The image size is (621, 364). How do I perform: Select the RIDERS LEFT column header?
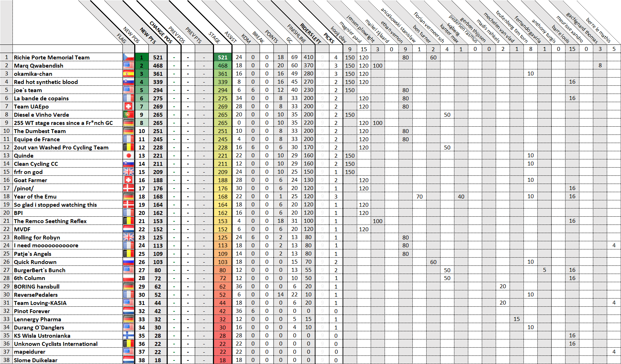click(310, 33)
